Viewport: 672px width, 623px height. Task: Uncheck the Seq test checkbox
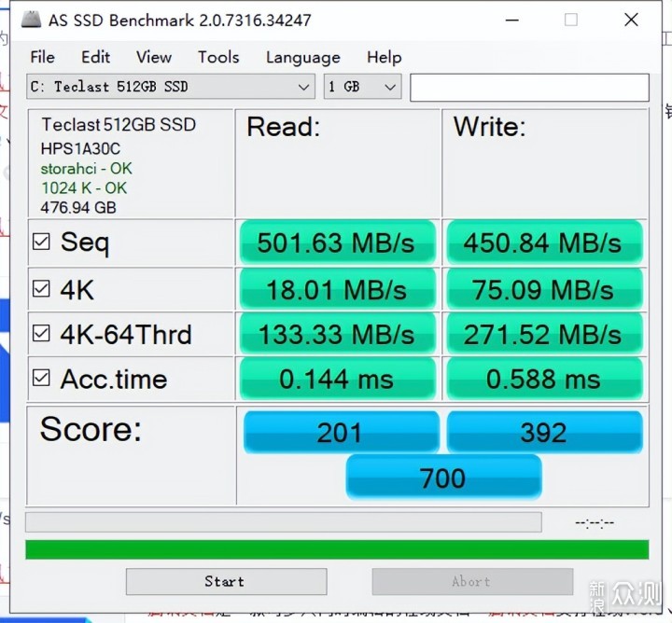(x=42, y=242)
